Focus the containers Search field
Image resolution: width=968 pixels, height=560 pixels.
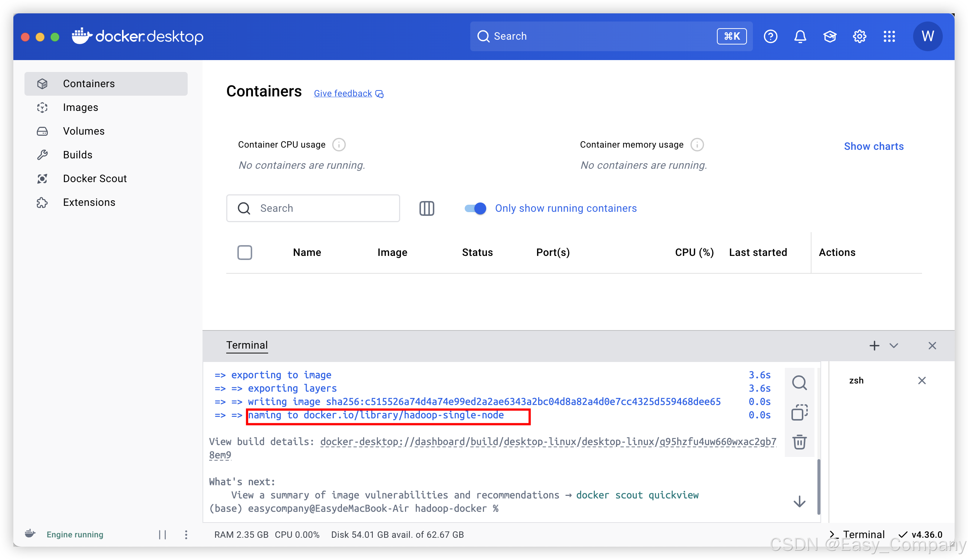(313, 208)
